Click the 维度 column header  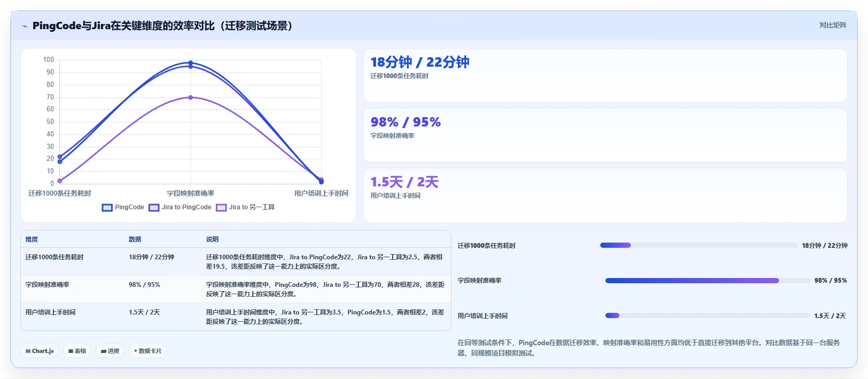point(32,239)
